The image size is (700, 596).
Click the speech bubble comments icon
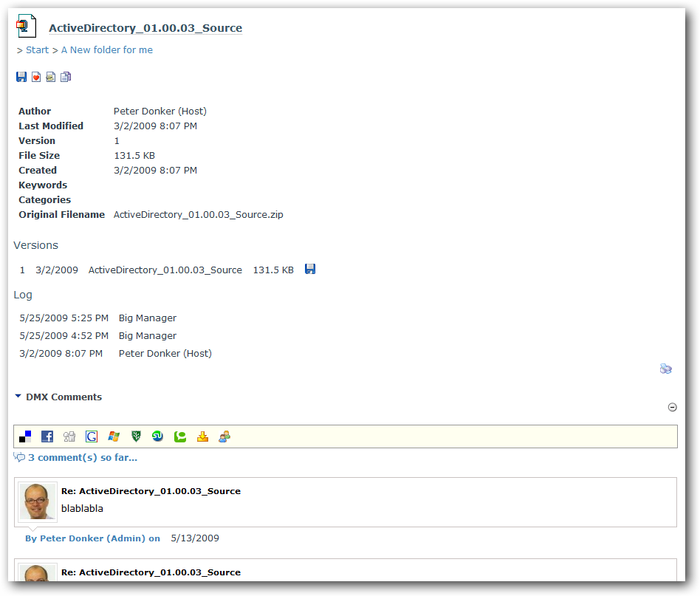tap(19, 456)
